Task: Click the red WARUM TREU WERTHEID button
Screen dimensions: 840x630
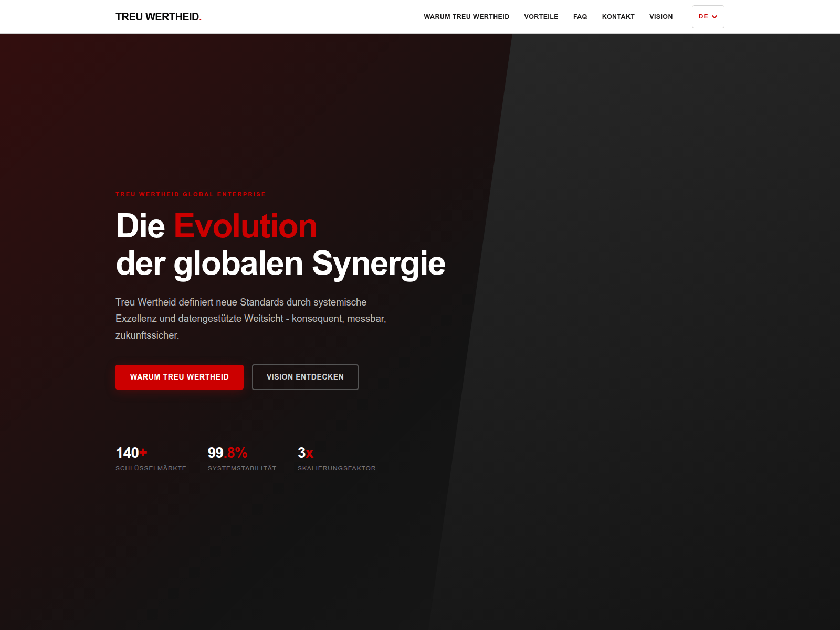Action: pos(180,377)
